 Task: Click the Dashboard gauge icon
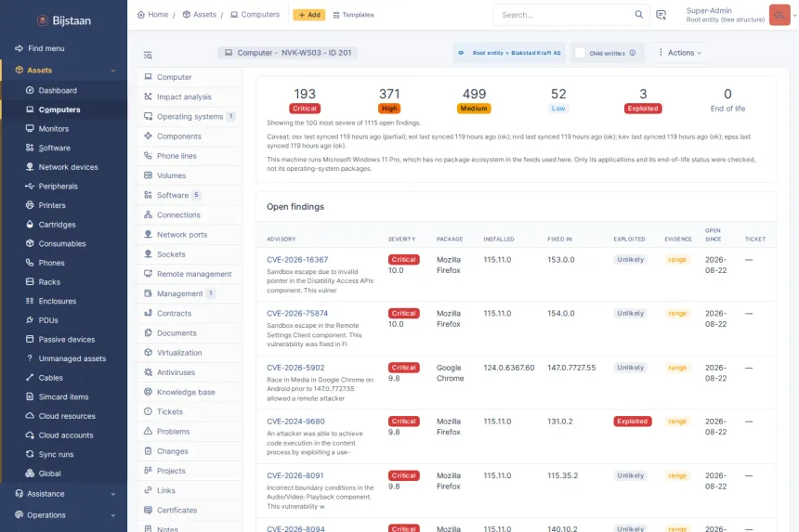pyautogui.click(x=30, y=90)
